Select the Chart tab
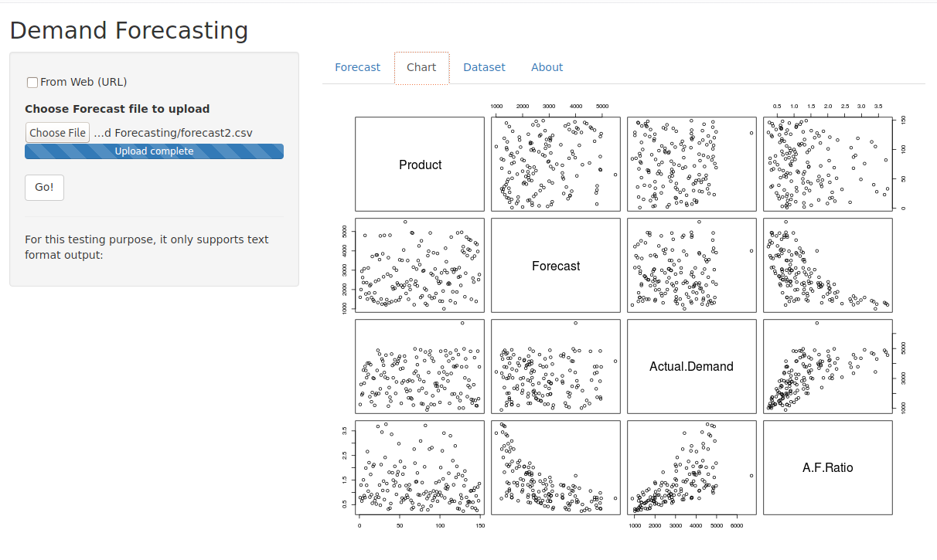This screenshot has width=937, height=560. pos(421,67)
